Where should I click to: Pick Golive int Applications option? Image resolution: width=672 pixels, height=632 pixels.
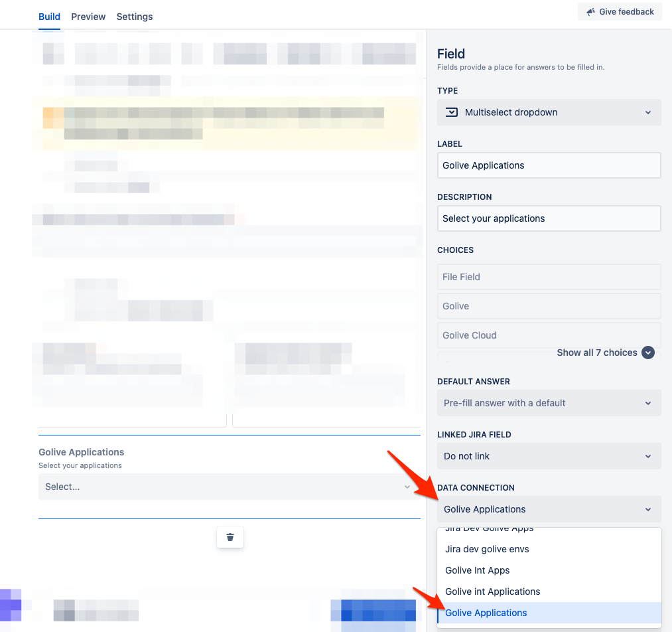pos(493,592)
